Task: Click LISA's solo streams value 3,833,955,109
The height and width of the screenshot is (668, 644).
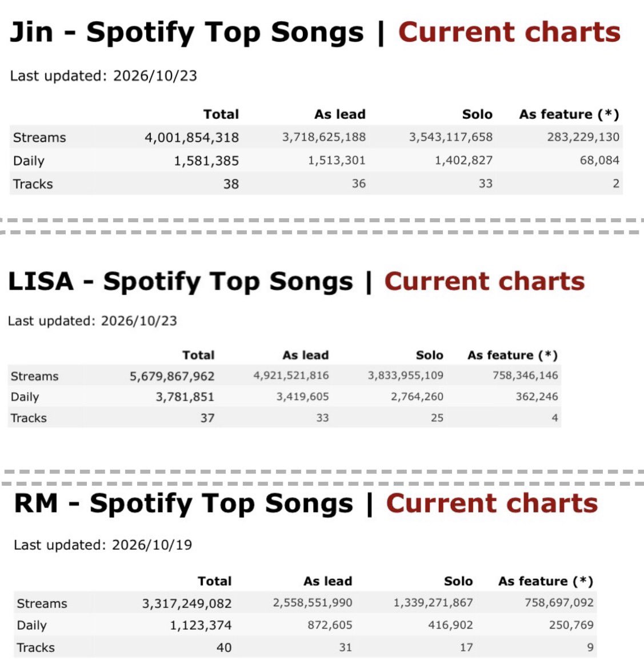Action: (x=406, y=375)
